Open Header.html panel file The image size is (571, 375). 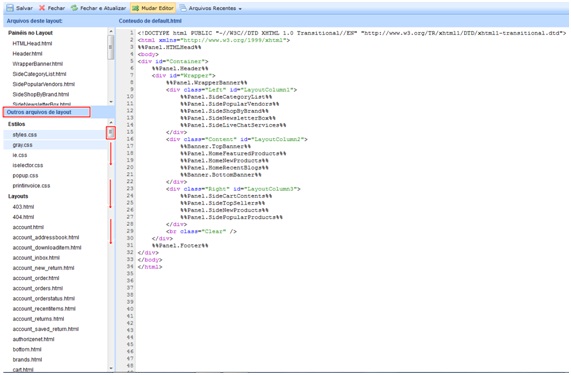[x=27, y=54]
